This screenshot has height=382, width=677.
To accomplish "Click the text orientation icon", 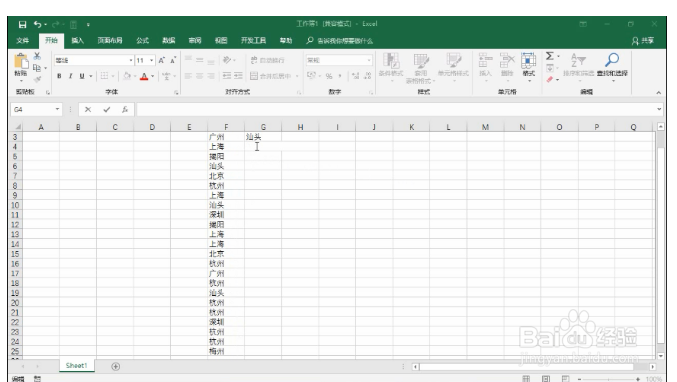I will click(x=227, y=60).
